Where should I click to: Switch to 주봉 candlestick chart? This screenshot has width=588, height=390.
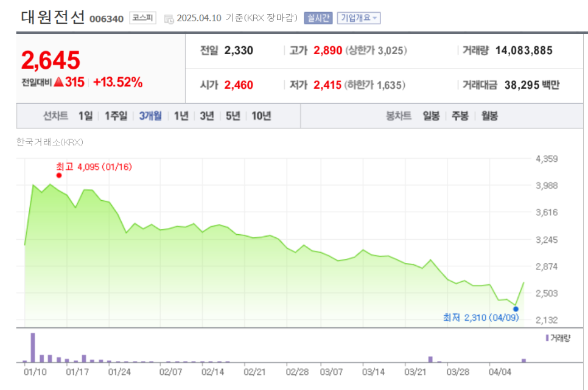(x=460, y=116)
